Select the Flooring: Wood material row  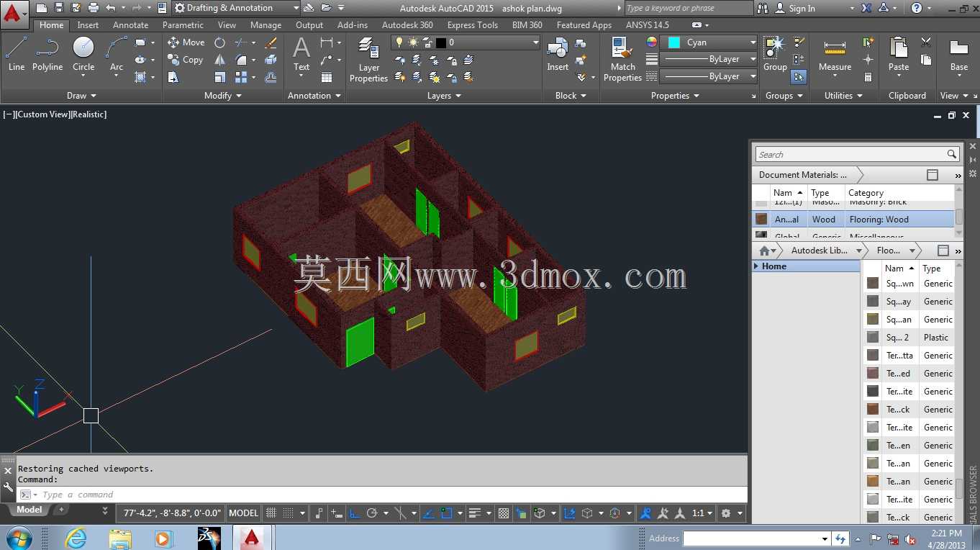853,220
